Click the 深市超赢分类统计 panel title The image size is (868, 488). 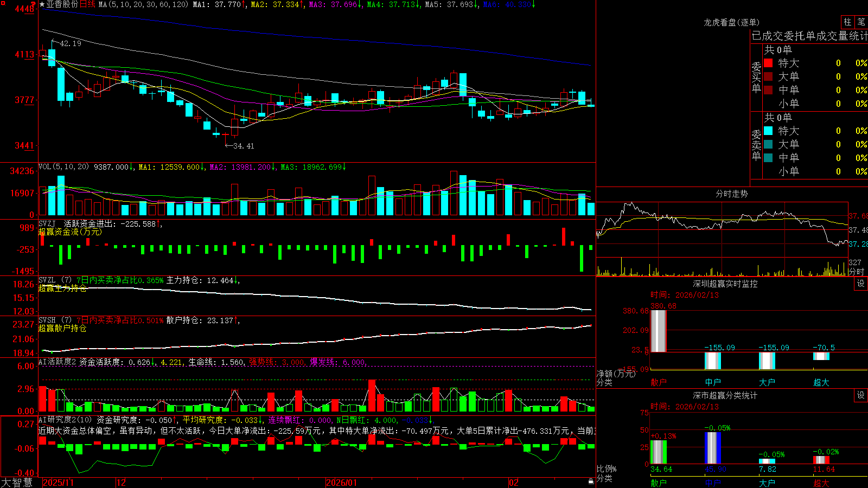click(x=725, y=395)
